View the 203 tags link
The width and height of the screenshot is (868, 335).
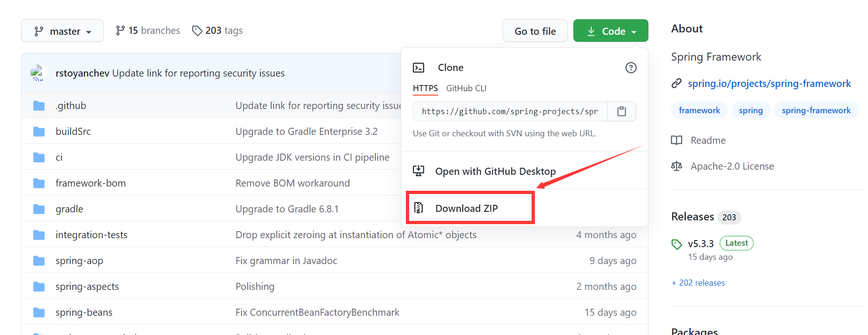[x=217, y=31]
